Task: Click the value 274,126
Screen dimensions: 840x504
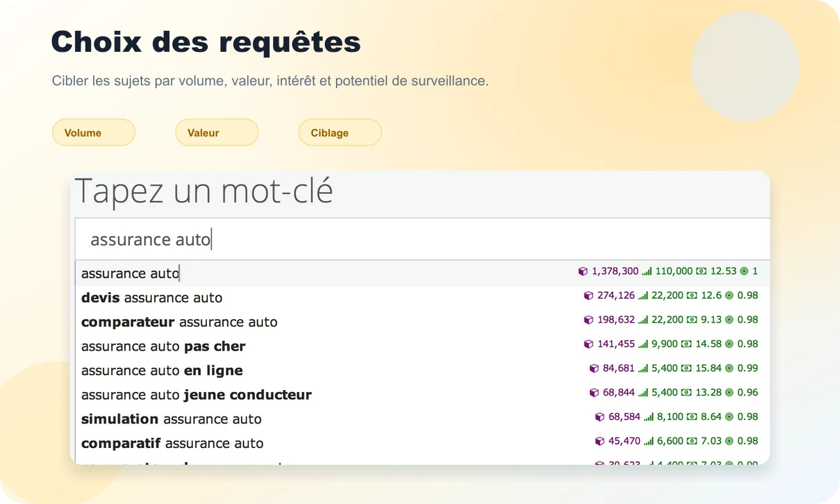Action: click(616, 295)
